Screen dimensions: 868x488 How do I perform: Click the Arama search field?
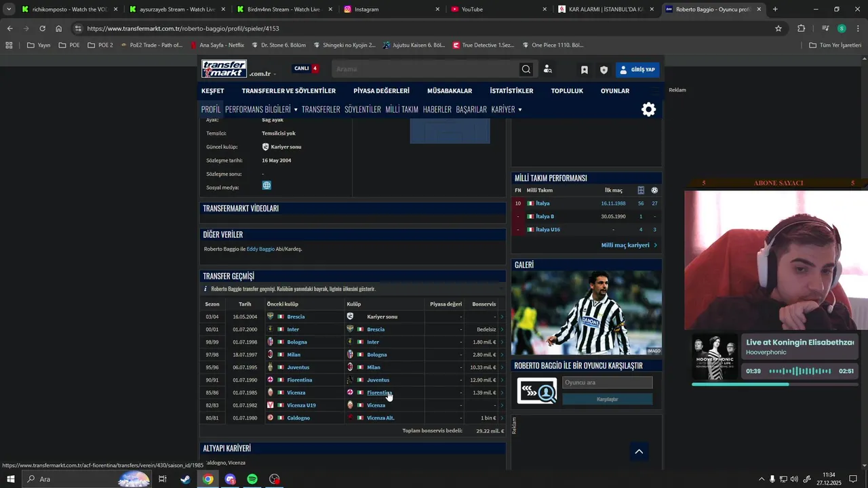pos(425,69)
